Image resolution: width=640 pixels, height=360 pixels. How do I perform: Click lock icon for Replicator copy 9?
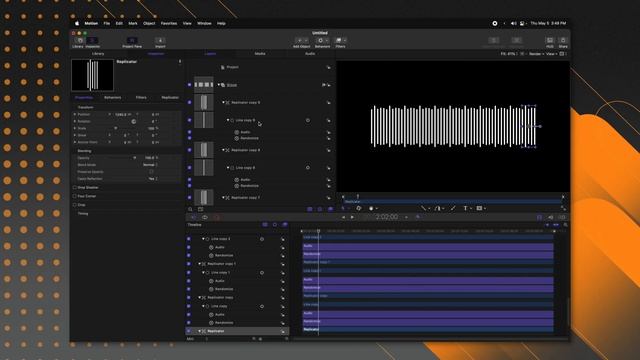[328, 103]
